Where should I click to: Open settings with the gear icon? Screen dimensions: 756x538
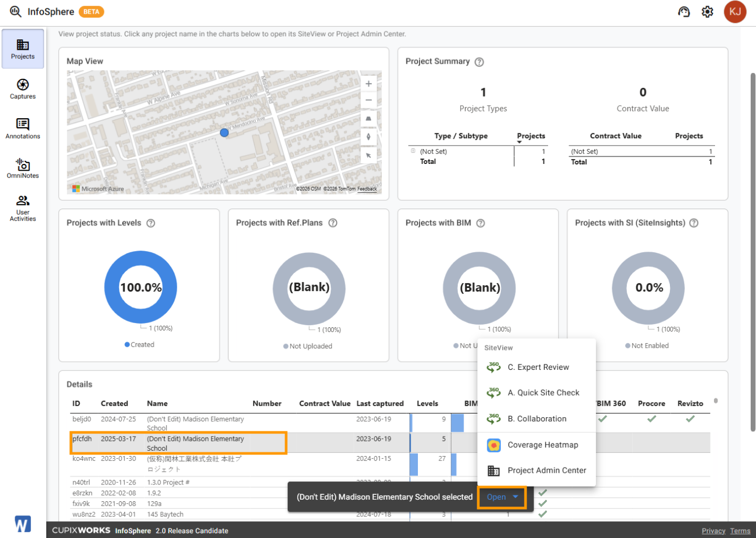pos(708,12)
